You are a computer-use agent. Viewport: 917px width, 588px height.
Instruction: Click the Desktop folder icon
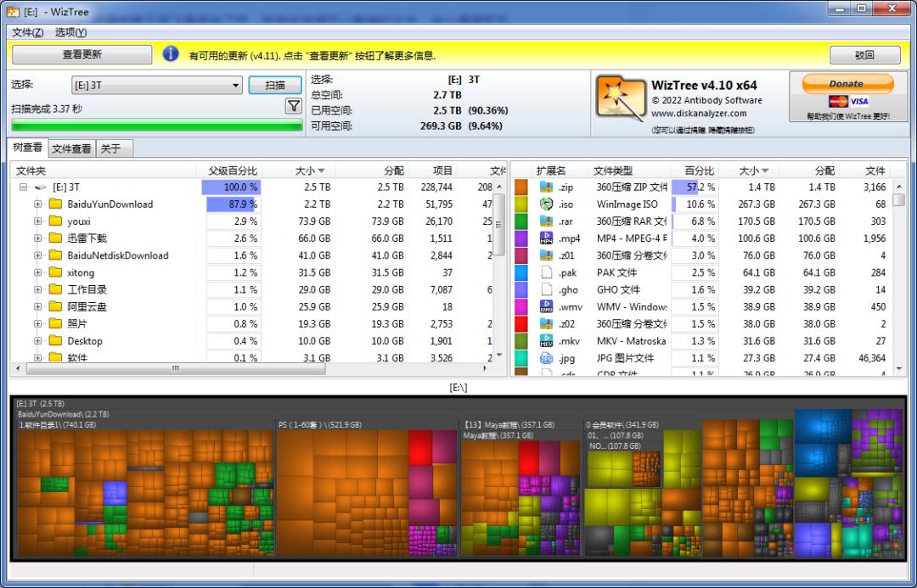[x=55, y=341]
